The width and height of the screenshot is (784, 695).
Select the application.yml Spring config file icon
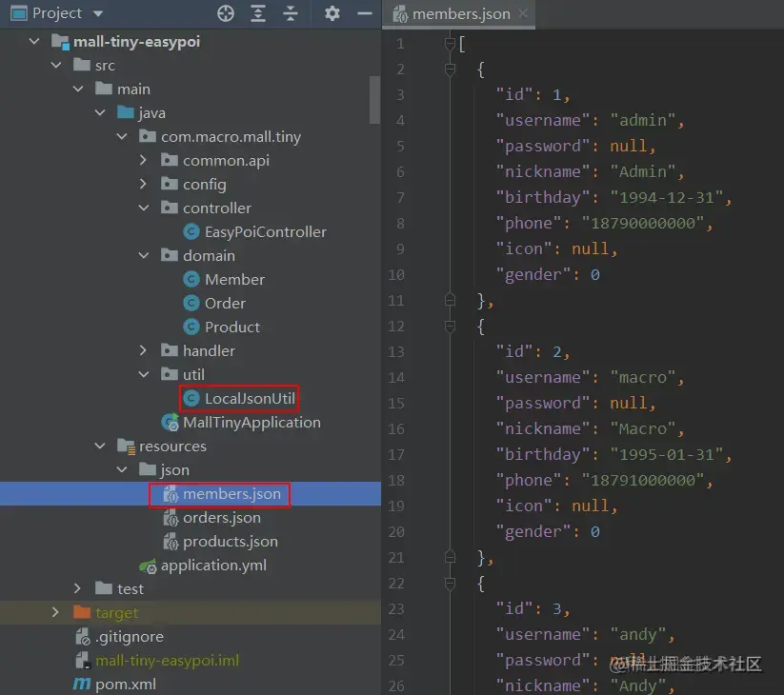148,566
